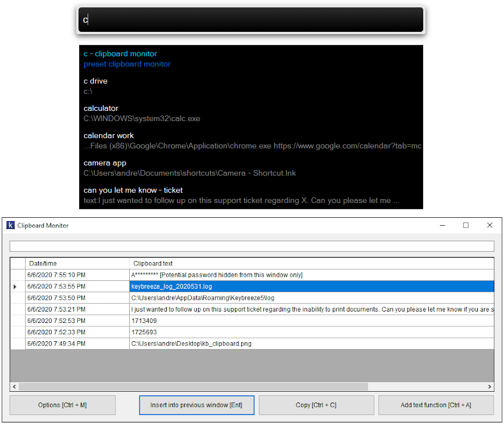This screenshot has height=427, width=504.
Task: Select the kb_clipboard.png path entry
Action: [x=312, y=344]
